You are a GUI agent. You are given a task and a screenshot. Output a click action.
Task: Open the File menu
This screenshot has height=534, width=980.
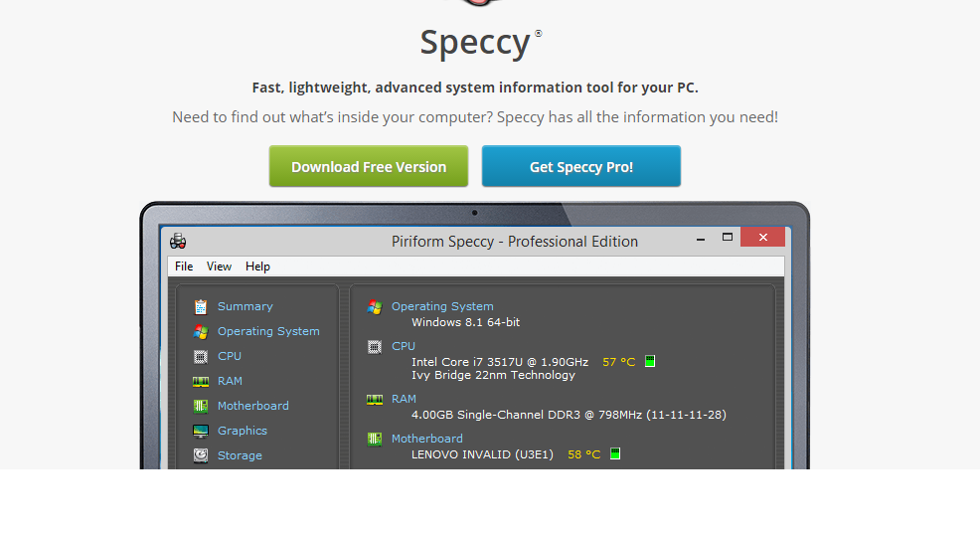click(184, 267)
